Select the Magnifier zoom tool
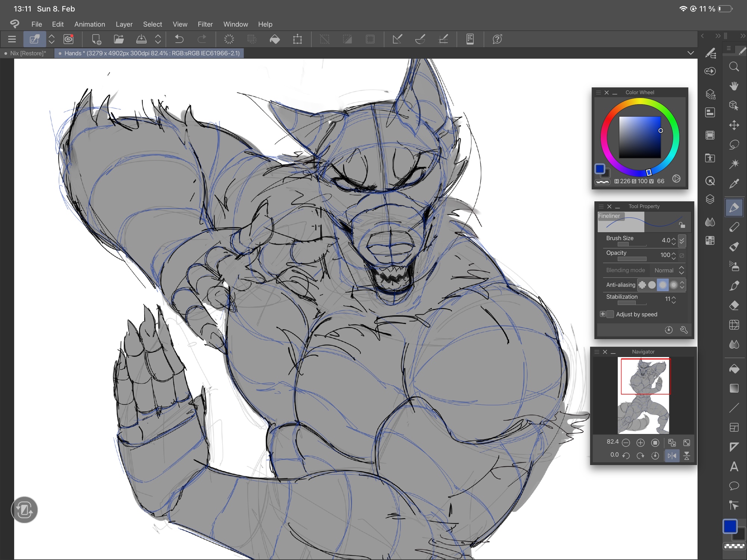Image resolution: width=747 pixels, height=560 pixels. click(x=734, y=67)
